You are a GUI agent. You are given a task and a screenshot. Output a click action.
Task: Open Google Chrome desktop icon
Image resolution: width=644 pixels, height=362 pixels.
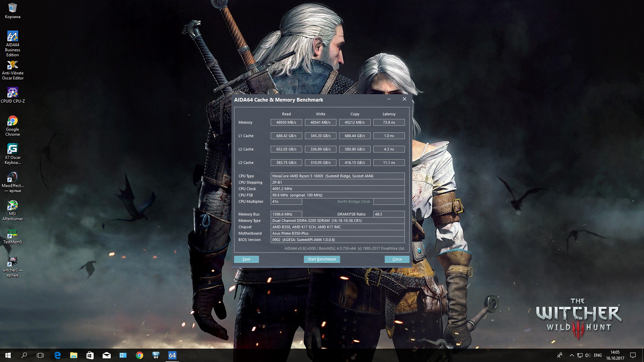12,121
